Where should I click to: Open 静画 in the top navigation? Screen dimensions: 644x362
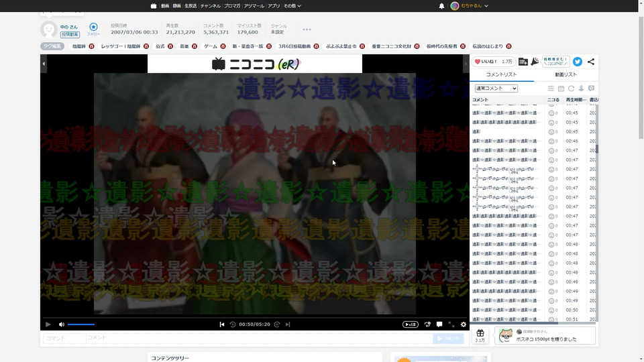[176, 6]
